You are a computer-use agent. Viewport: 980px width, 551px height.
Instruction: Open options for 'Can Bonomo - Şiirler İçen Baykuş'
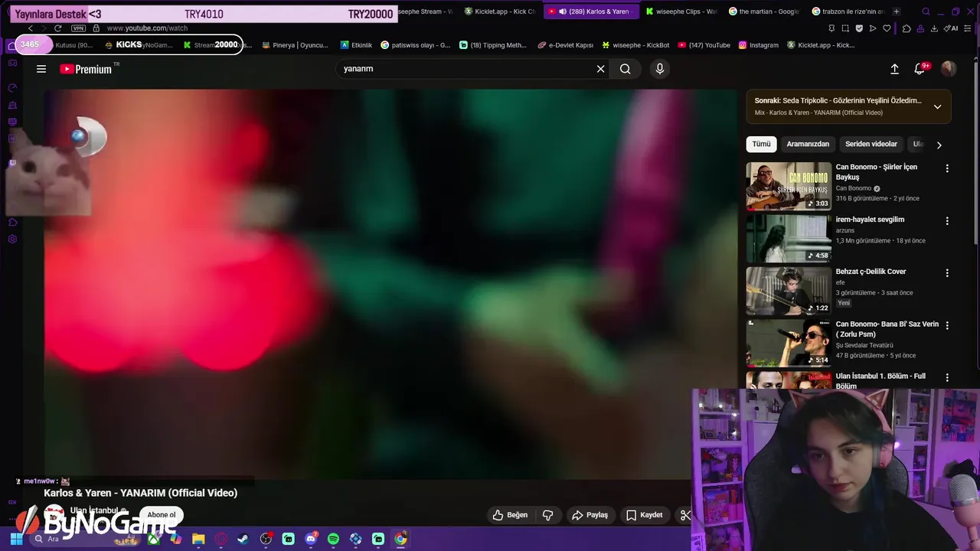coord(947,168)
